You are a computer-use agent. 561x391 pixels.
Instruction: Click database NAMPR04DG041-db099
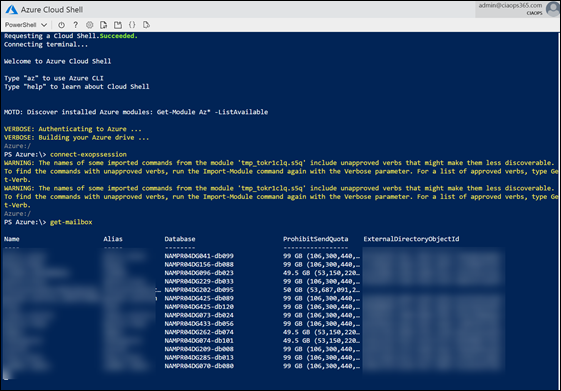199,256
